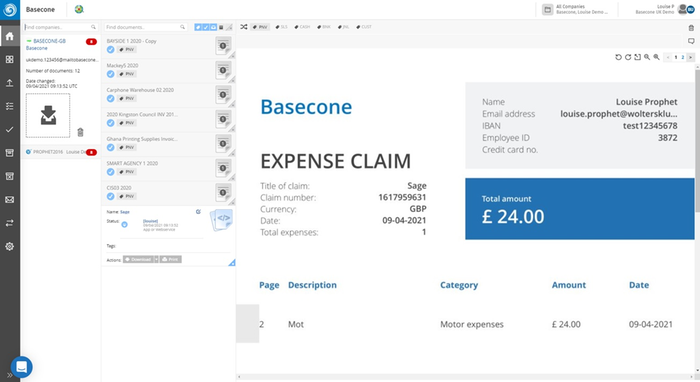Expand the SMART AGENCY 1 2020 row corner
The width and height of the screenshot is (700, 382).
click(x=232, y=178)
